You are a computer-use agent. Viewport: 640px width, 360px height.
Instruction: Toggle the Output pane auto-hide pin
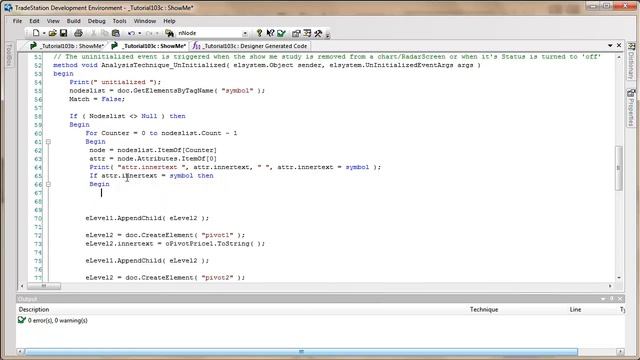(612, 299)
